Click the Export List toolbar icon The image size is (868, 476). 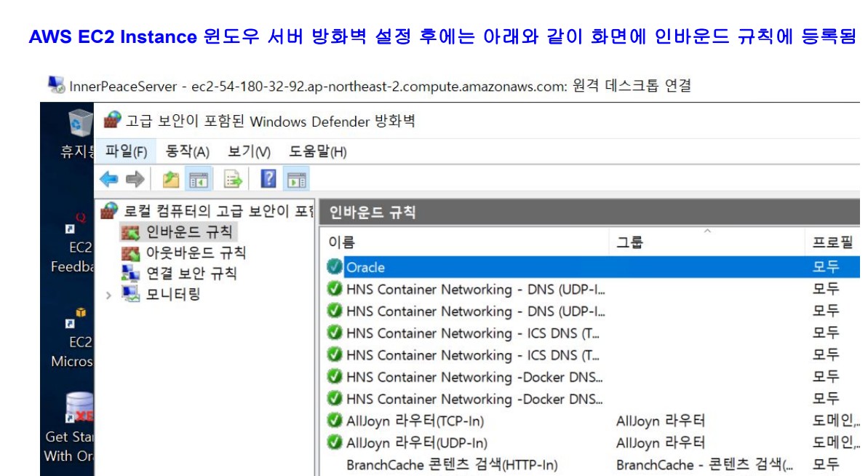[x=233, y=179]
